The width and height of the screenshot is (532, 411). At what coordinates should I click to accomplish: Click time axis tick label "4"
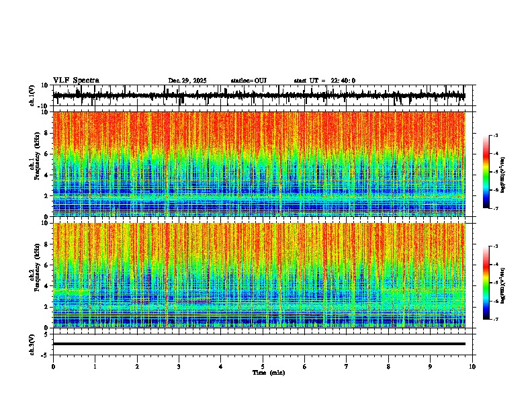[220, 367]
